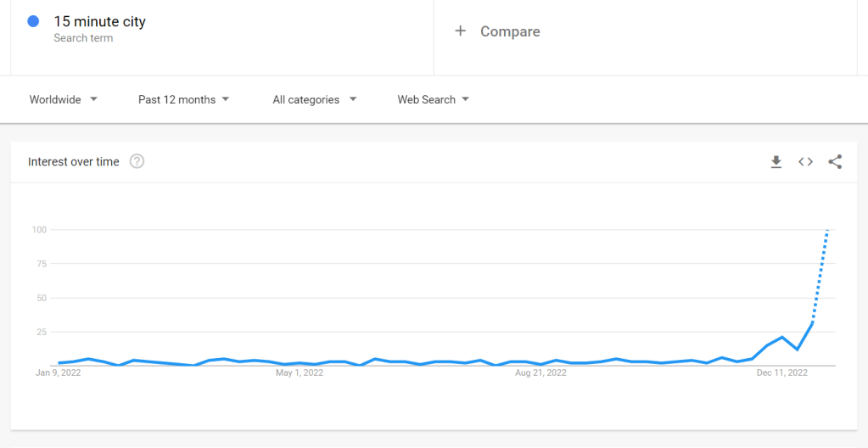Click the plus icon beside Compare
The height and width of the screenshot is (448, 868).
point(461,31)
